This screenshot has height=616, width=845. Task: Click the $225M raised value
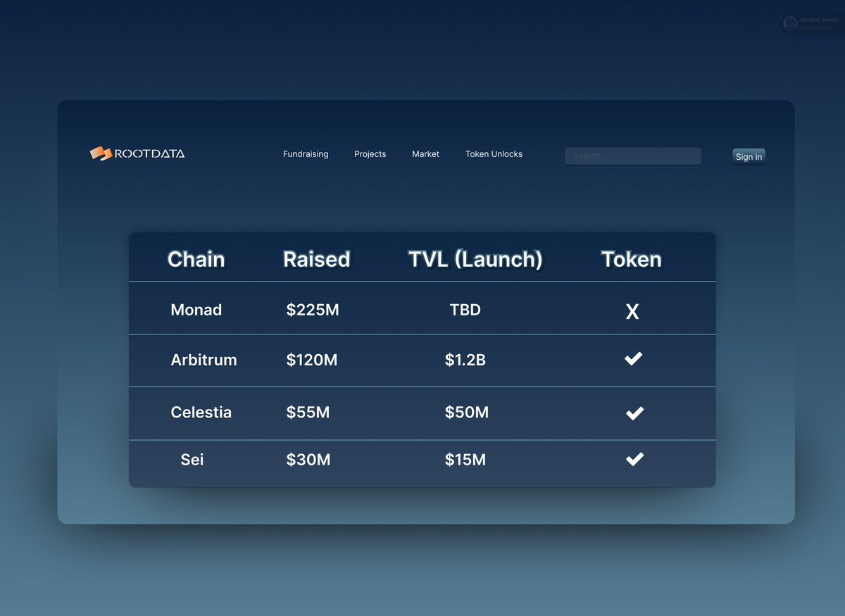point(313,310)
